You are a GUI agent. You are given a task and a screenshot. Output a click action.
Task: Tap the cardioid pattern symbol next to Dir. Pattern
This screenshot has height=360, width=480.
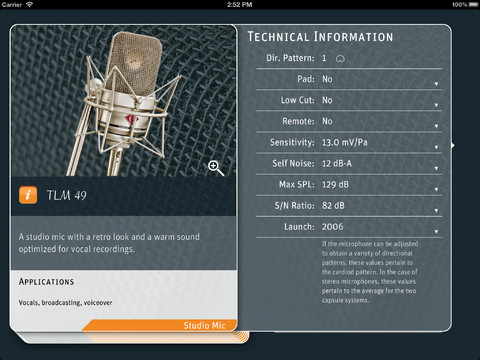[x=340, y=59]
